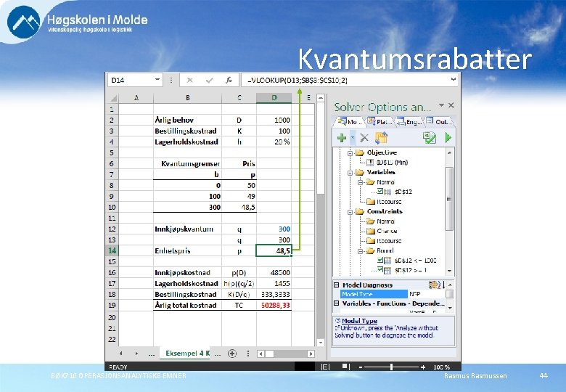
Task: Click the New Sheet plus icon
Action: click(232, 354)
